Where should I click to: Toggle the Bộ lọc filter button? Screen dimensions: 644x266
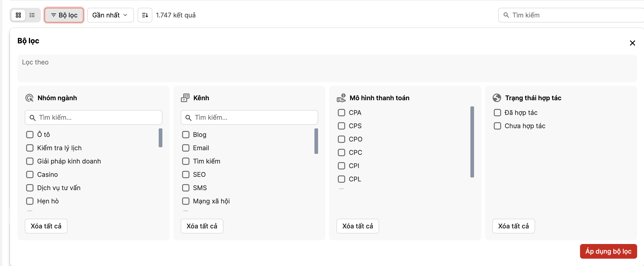[64, 15]
